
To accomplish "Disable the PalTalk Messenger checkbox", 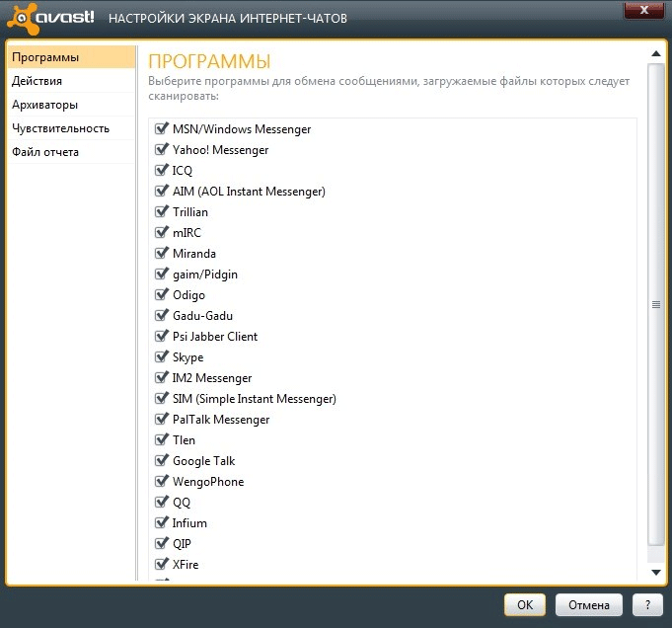I will [161, 419].
